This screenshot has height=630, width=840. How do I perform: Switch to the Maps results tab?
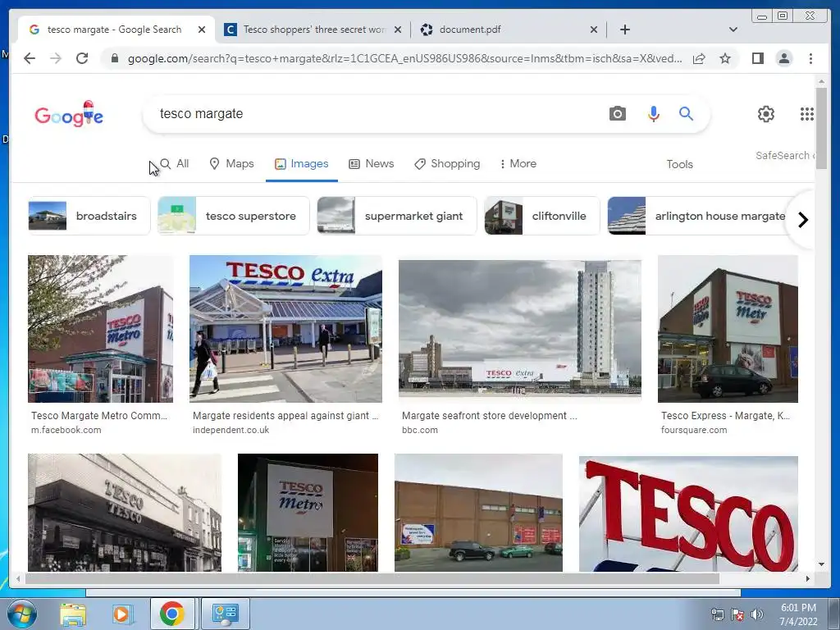[x=231, y=163]
